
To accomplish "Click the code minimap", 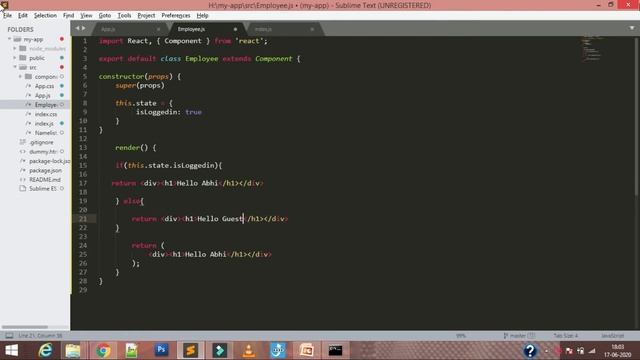I will (593, 48).
